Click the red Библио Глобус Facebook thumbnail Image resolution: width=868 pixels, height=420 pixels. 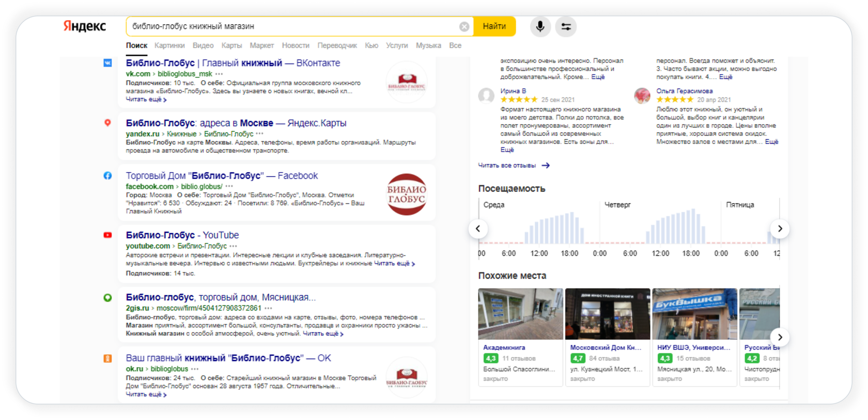coord(407,194)
